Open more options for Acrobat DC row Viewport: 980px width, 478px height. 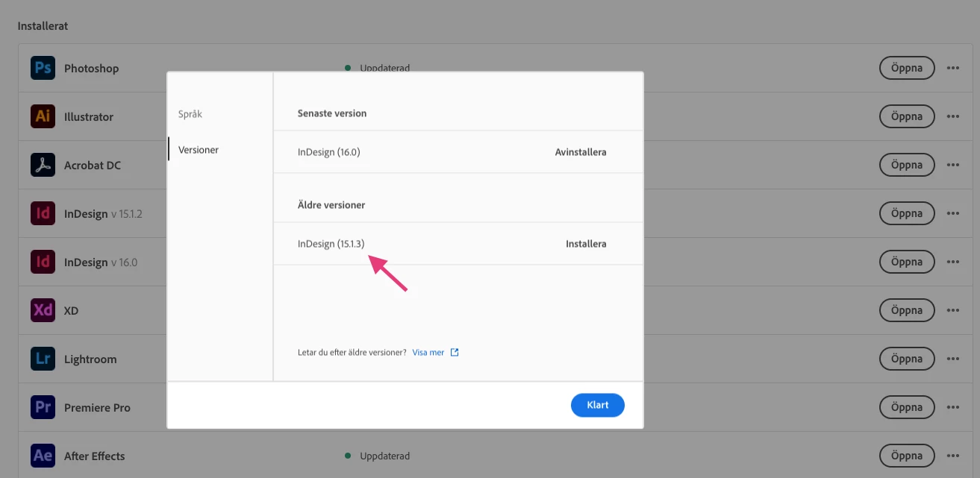[953, 165]
